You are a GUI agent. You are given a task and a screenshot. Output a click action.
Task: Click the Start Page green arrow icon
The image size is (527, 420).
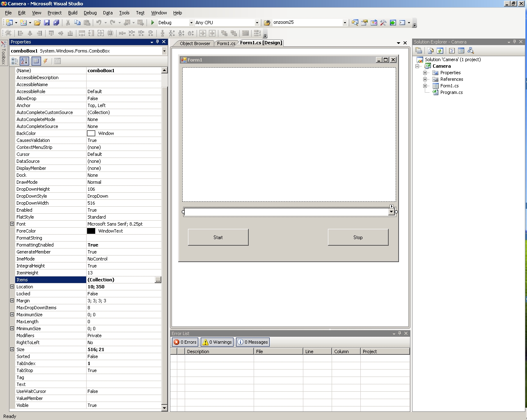coord(393,23)
